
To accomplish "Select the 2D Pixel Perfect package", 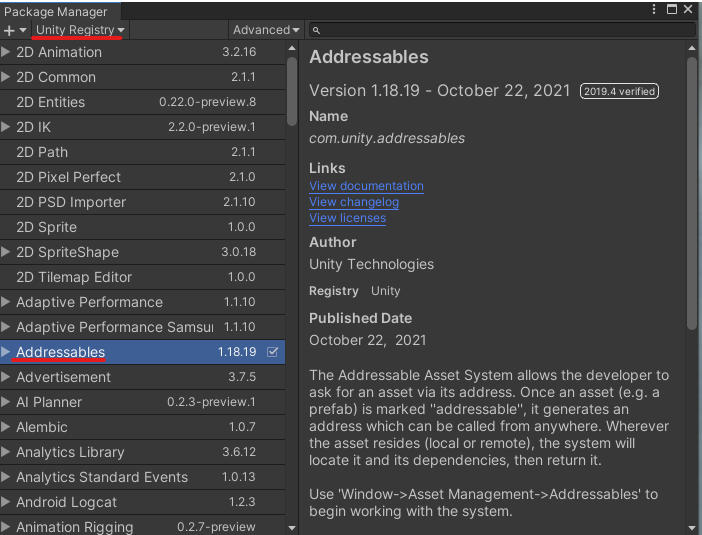I will click(x=142, y=177).
